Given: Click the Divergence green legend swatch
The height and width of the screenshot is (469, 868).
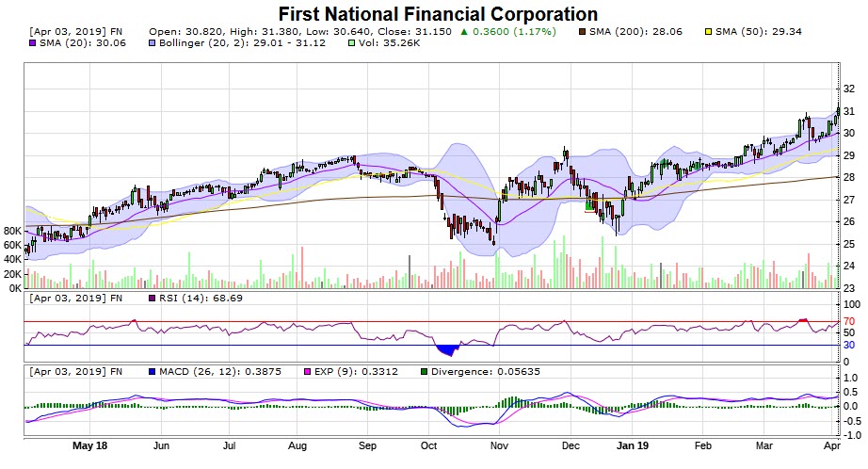Looking at the screenshot, I should [x=424, y=372].
